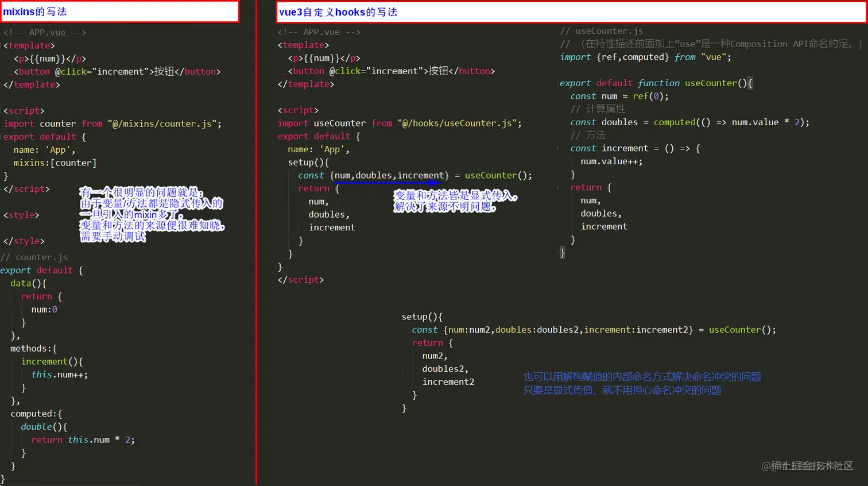Screen dimensions: 868x486
Task: Click 'export default function useCounter(){' line
Action: [656, 83]
